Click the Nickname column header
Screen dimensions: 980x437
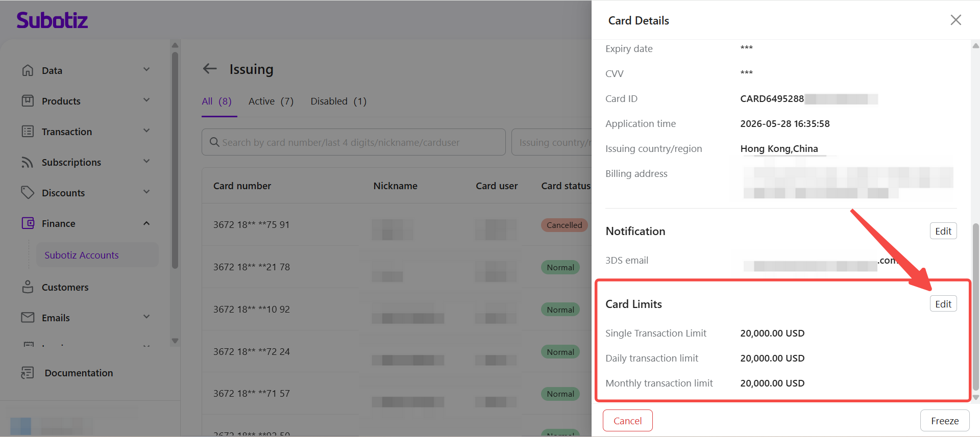point(395,186)
